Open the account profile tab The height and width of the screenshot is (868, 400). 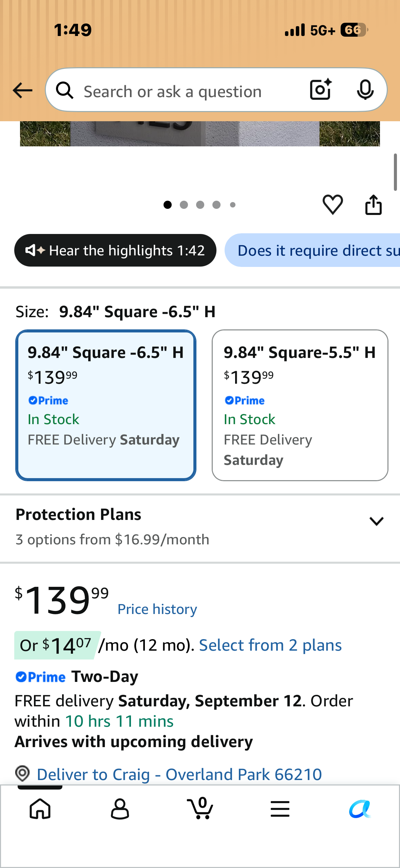[x=120, y=809]
